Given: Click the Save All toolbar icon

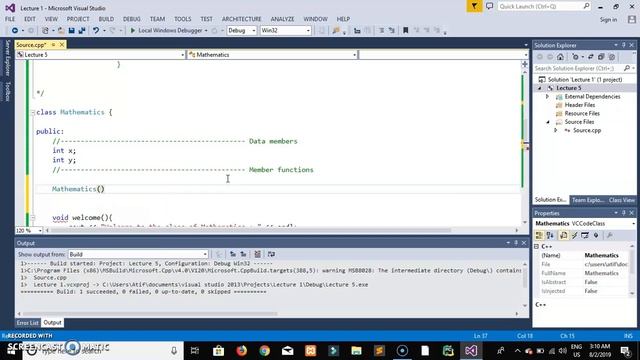Looking at the screenshot, I should coord(82,31).
